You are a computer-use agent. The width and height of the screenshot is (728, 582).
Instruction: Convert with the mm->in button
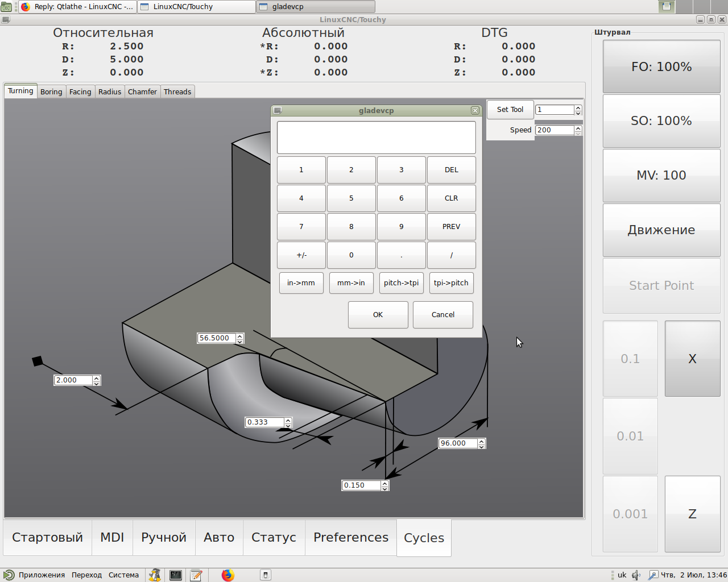click(x=351, y=283)
